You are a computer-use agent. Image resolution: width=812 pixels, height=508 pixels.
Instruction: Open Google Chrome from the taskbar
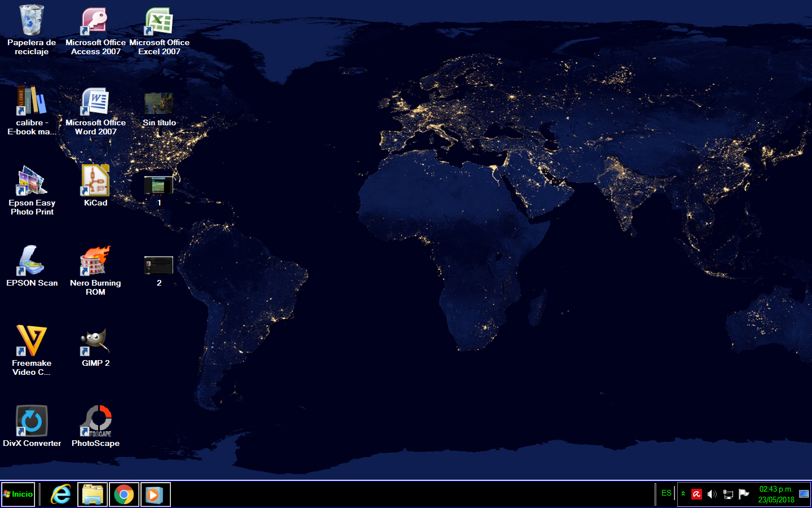tap(124, 494)
